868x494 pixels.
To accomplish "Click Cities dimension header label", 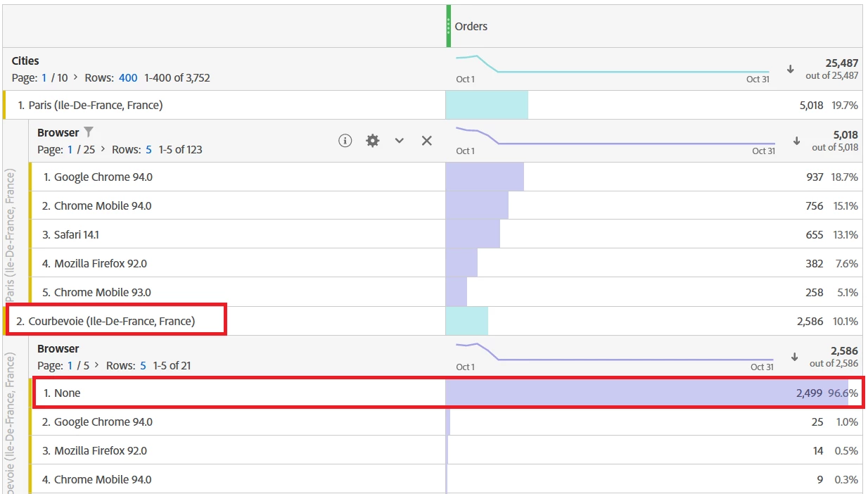I will click(x=25, y=61).
